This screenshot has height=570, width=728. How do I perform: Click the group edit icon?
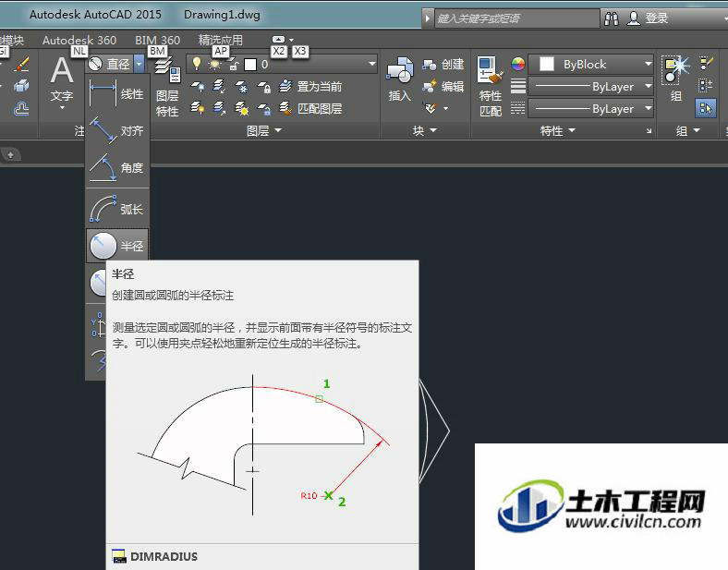point(706,64)
